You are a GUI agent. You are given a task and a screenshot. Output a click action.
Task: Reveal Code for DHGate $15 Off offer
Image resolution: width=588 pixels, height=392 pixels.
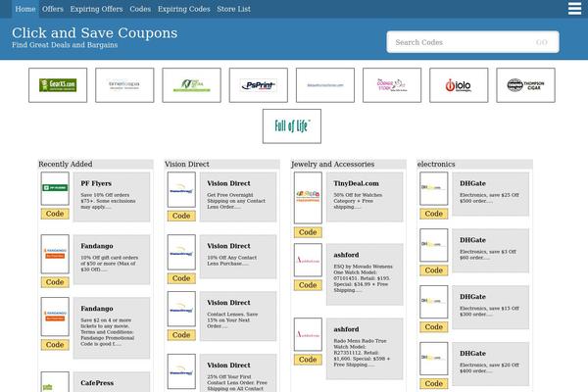[x=434, y=326]
